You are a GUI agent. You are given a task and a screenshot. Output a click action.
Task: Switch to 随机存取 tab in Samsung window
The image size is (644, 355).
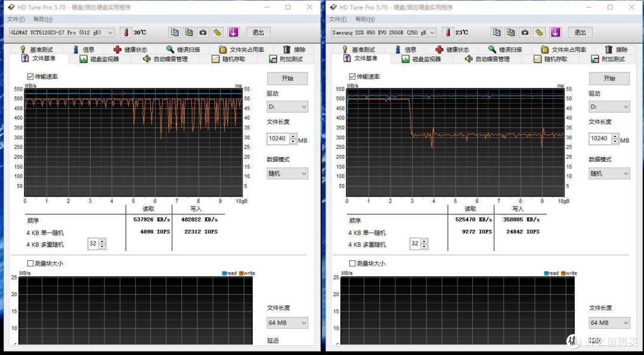click(551, 59)
